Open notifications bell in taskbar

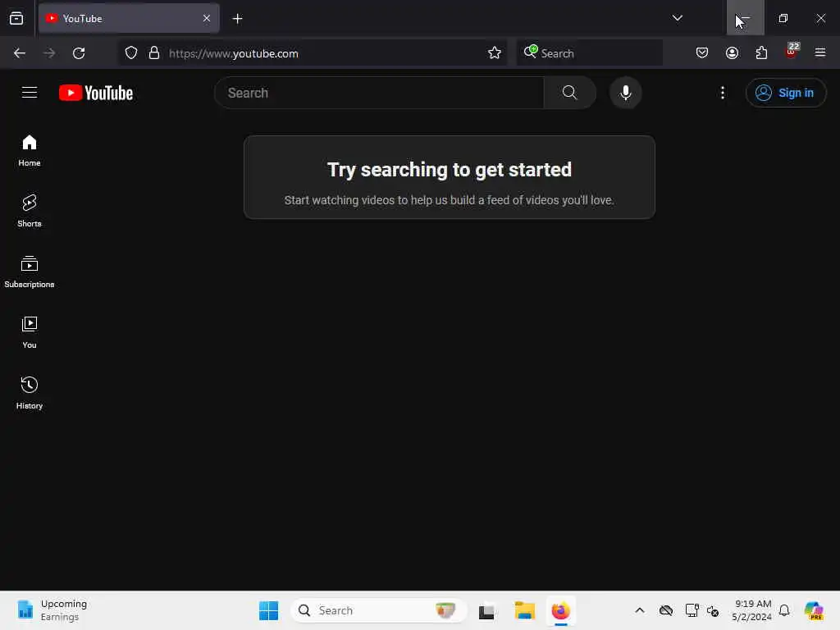click(784, 610)
